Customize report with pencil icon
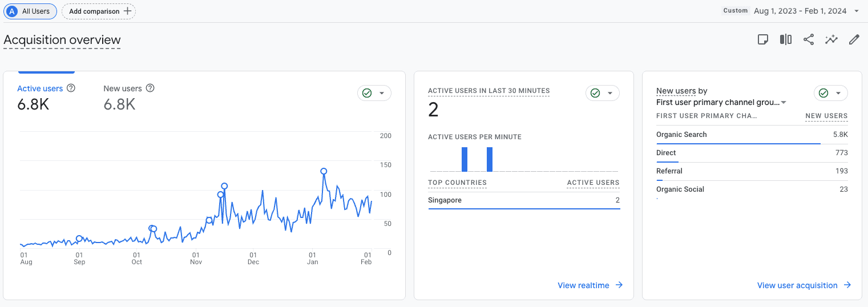The height and width of the screenshot is (307, 868). click(854, 39)
